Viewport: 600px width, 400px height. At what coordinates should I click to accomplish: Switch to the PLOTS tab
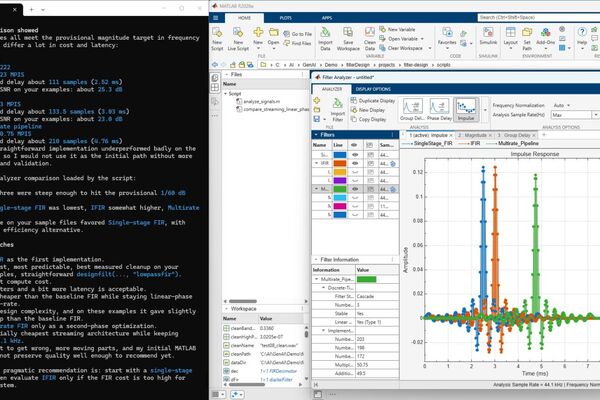[x=285, y=18]
